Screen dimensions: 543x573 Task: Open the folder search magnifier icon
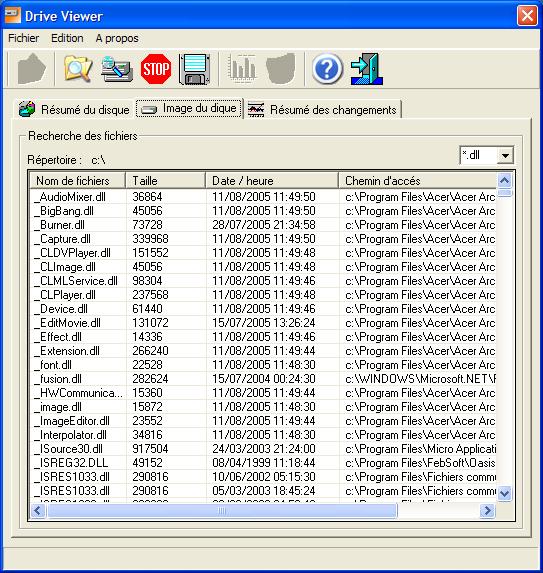77,69
